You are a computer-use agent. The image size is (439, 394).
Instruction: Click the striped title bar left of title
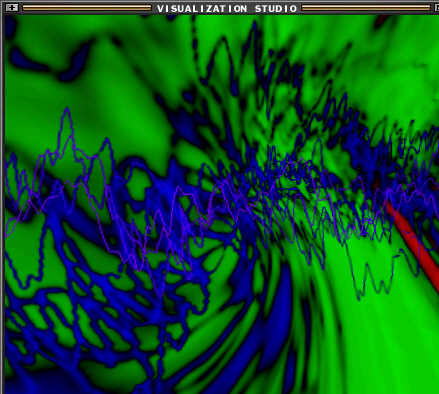point(87,8)
